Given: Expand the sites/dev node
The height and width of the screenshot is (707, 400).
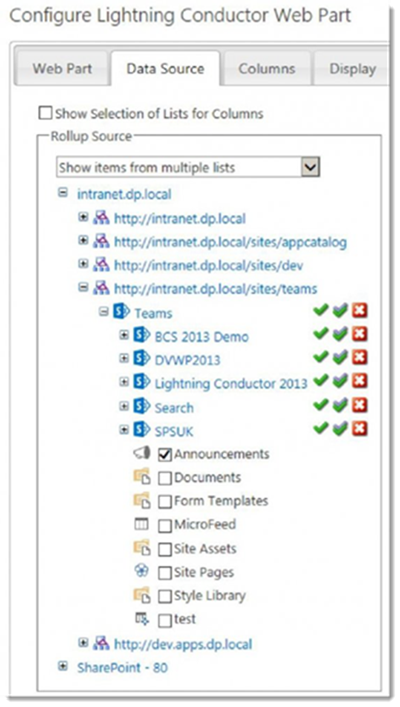Looking at the screenshot, I should [83, 264].
